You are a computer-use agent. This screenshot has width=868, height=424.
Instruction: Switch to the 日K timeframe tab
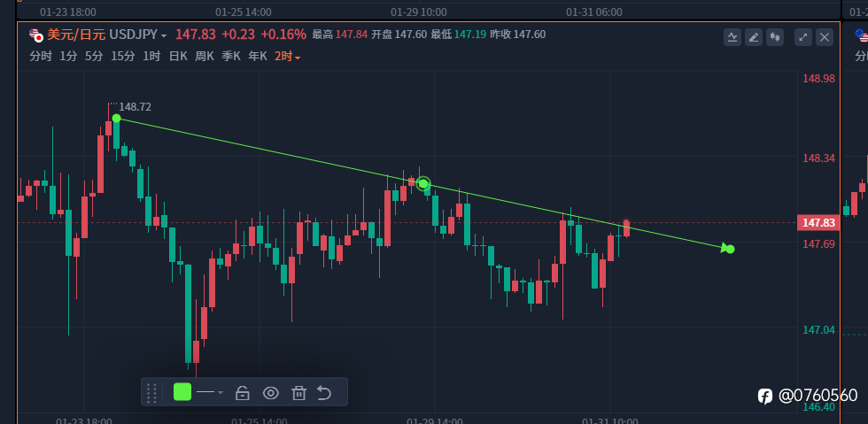[178, 57]
